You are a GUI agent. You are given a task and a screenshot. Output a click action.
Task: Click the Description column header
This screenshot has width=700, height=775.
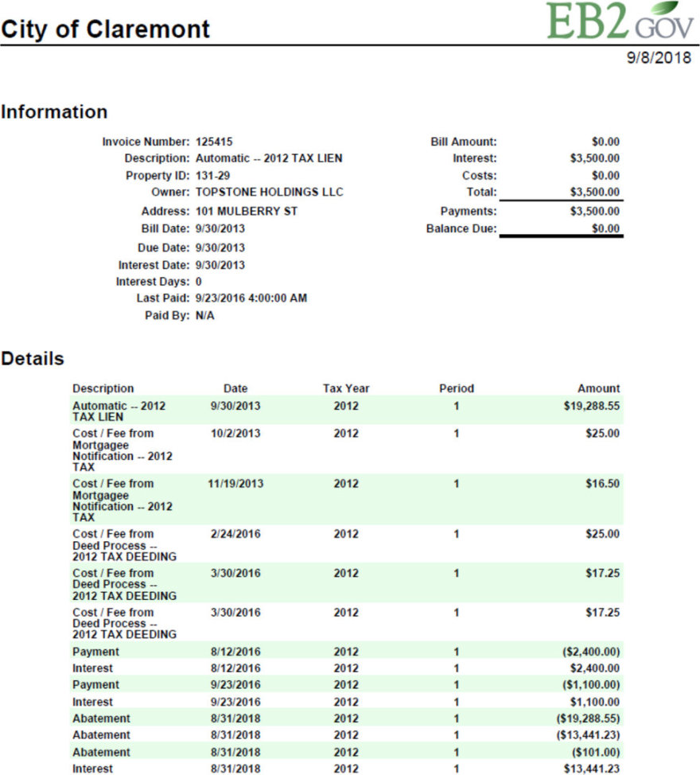point(103,388)
